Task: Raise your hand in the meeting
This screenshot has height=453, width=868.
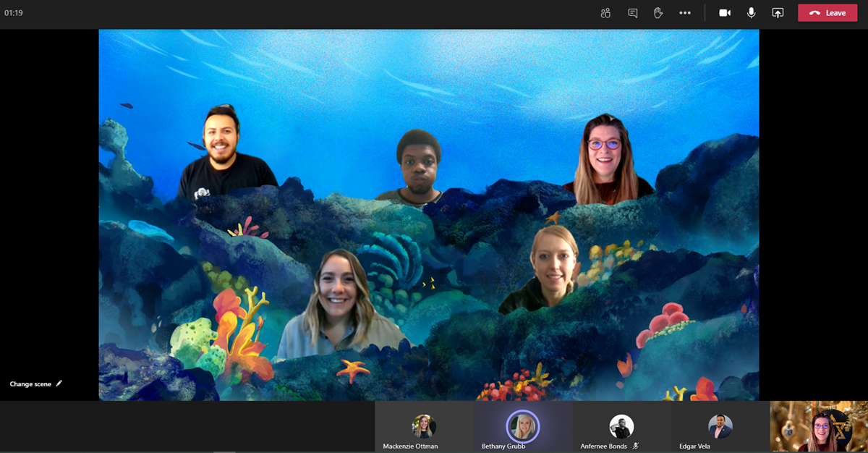Action: tap(658, 13)
